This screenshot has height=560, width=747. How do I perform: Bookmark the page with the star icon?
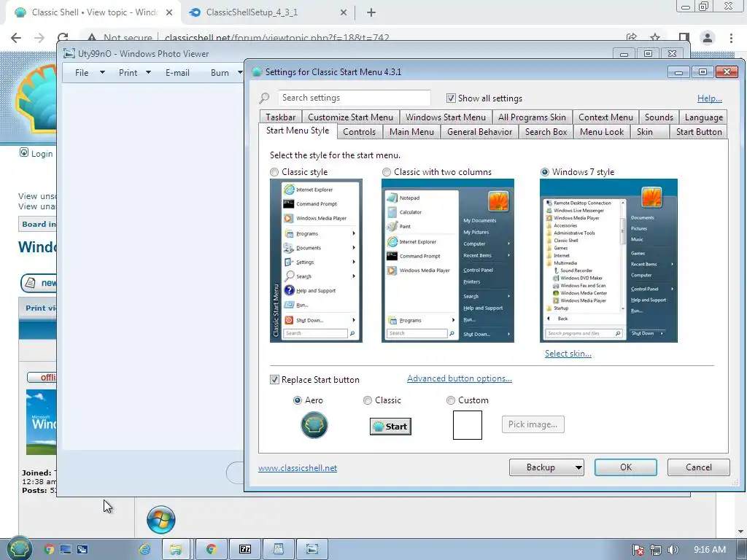point(656,37)
